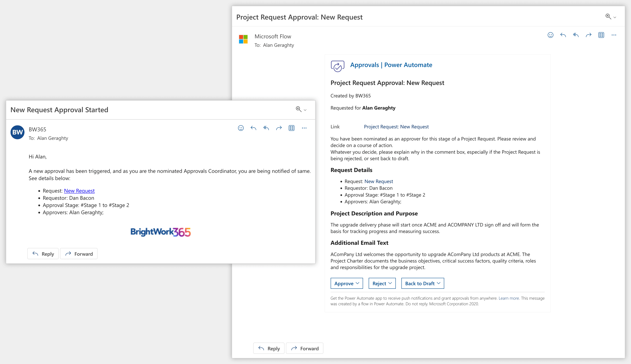Click the reply arrow icon in Microsoft Flow email header
Screen dimensions: 631x364
click(x=563, y=35)
